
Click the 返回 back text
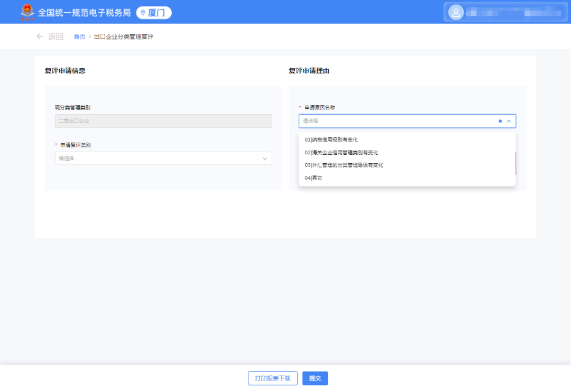56,36
